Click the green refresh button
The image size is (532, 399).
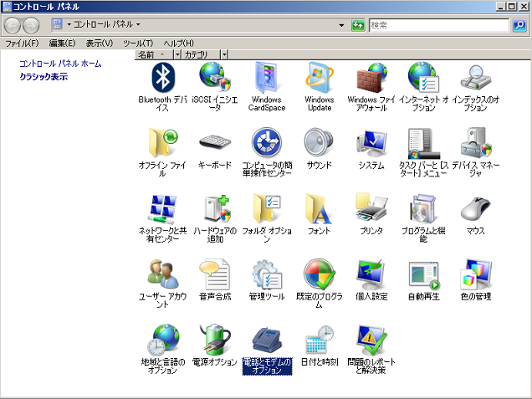tap(358, 25)
